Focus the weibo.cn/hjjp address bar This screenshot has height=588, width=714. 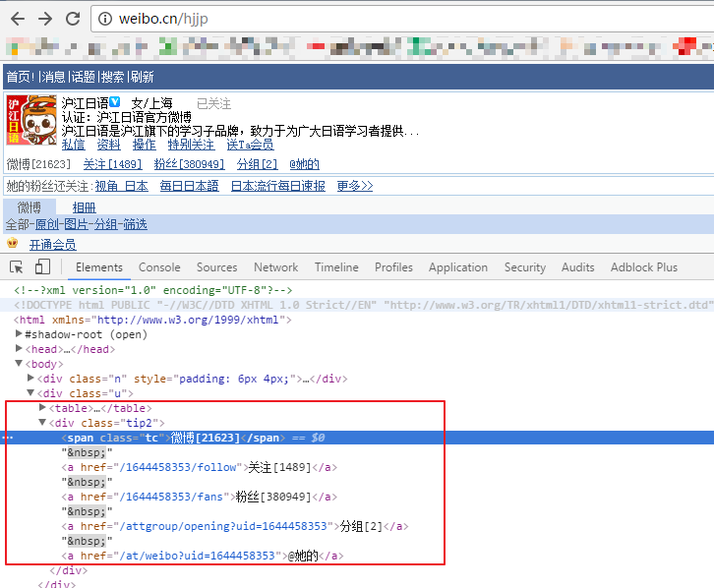click(x=402, y=19)
